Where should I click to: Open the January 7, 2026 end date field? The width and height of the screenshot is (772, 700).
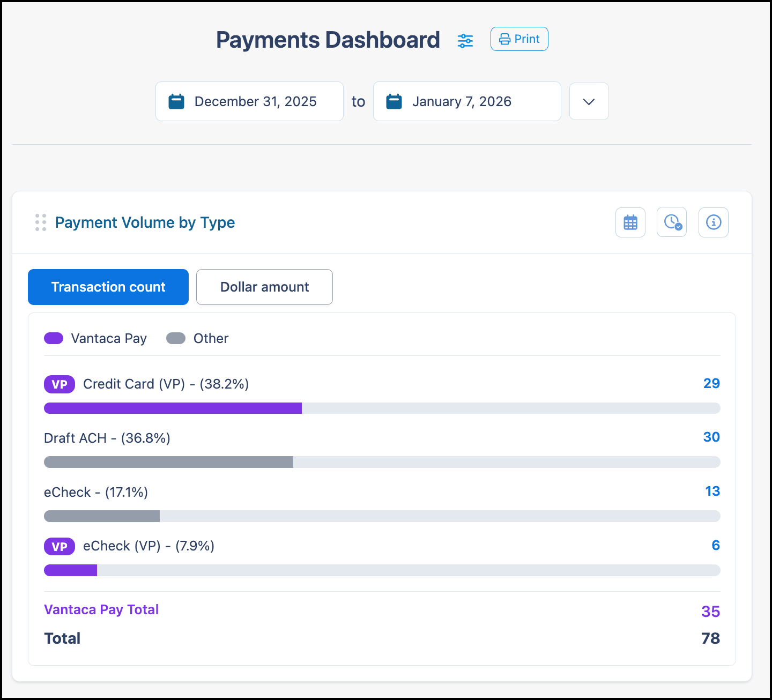click(x=467, y=101)
